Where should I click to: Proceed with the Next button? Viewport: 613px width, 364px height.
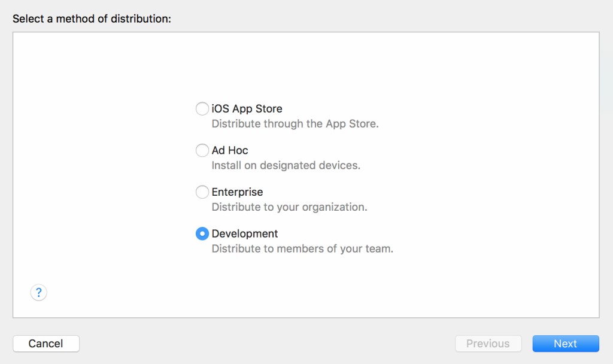(565, 344)
